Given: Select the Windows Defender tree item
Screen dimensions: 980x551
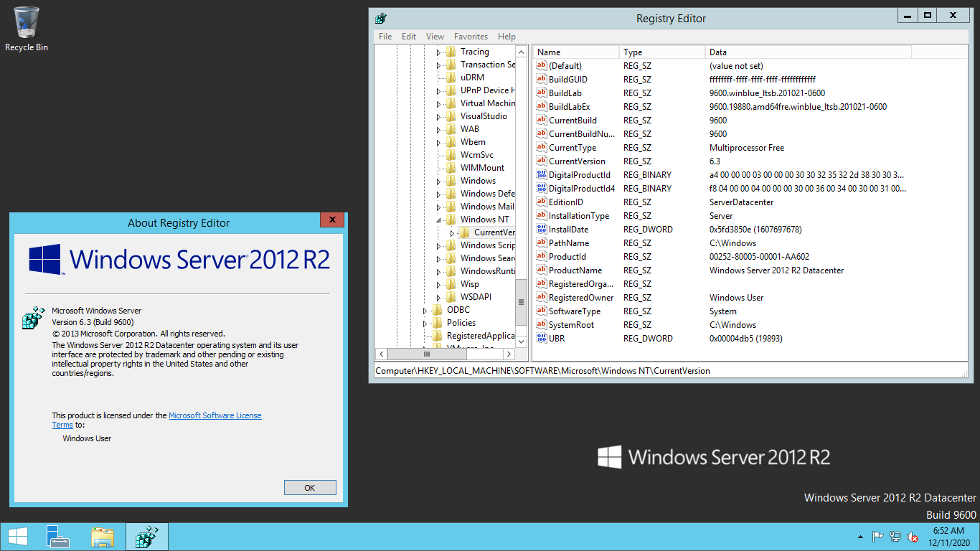Looking at the screenshot, I should pyautogui.click(x=487, y=194).
